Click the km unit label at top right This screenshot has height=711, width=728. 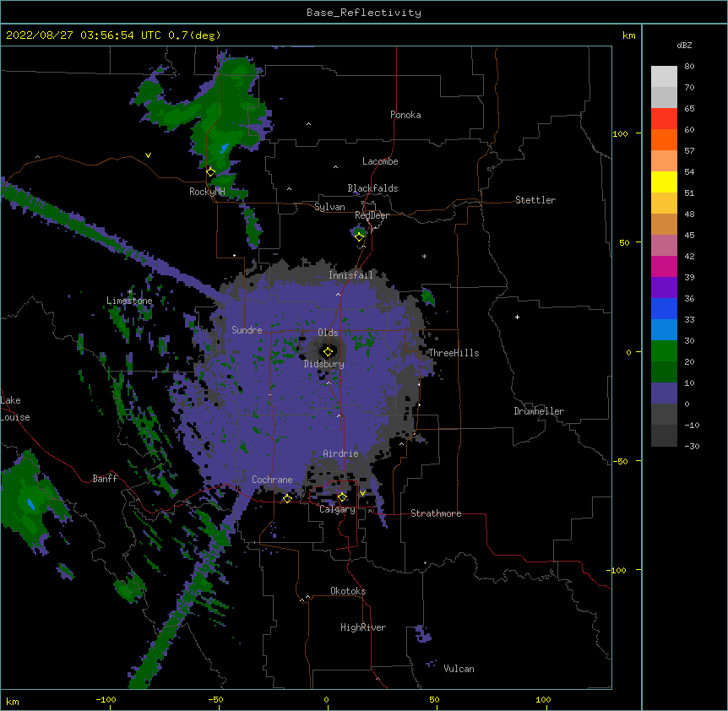[x=628, y=35]
